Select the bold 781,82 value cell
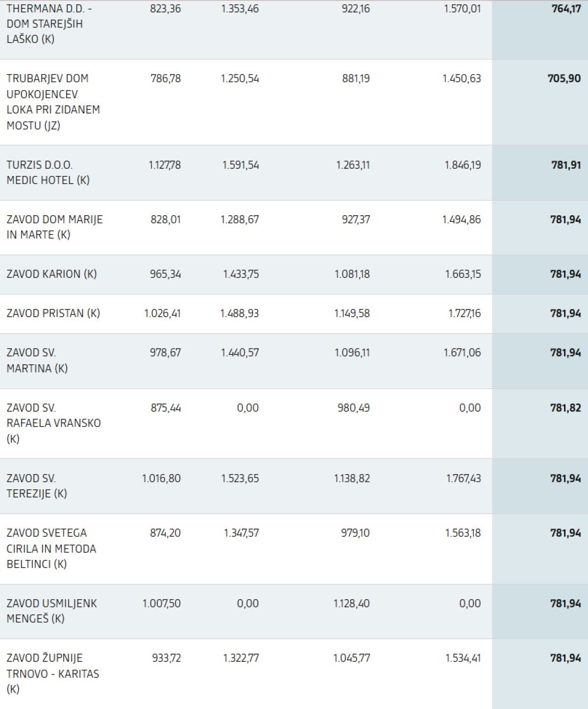The image size is (588, 709). click(565, 407)
